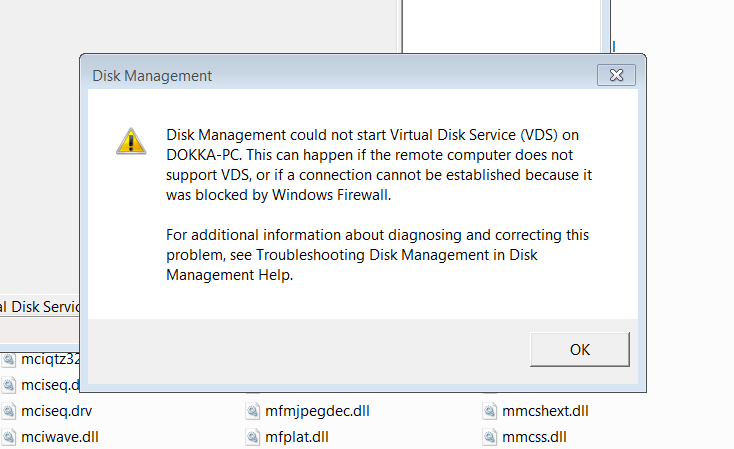Click the partially hidden Disk Service entry

[x=40, y=307]
